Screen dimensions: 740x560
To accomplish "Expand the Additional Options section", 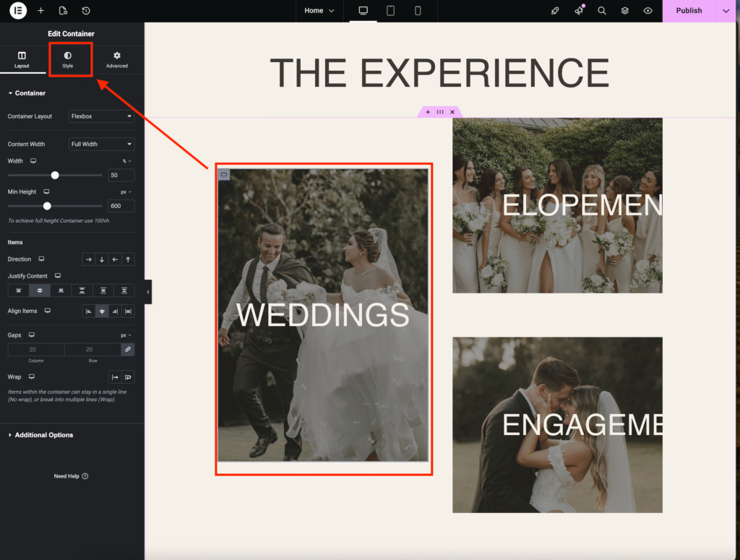I will [43, 435].
